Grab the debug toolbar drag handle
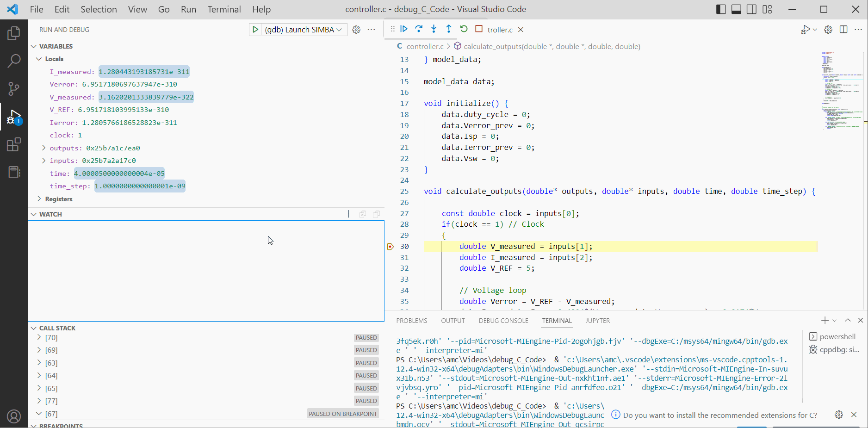 point(392,29)
